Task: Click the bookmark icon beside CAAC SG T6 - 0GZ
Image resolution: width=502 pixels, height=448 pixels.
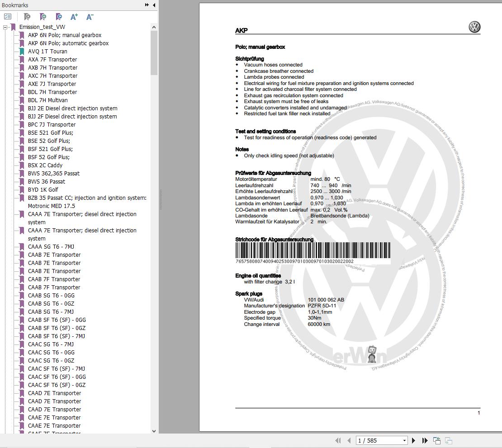Action: click(x=22, y=361)
